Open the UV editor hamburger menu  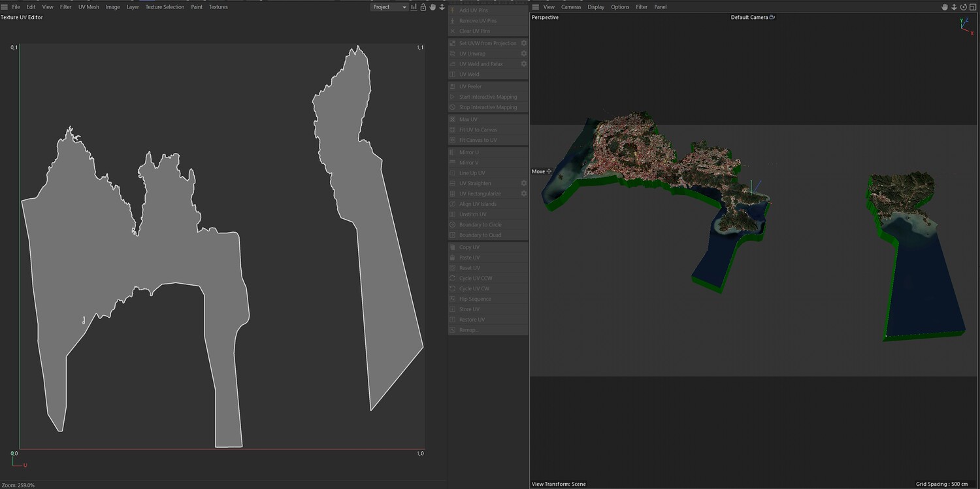tap(5, 7)
